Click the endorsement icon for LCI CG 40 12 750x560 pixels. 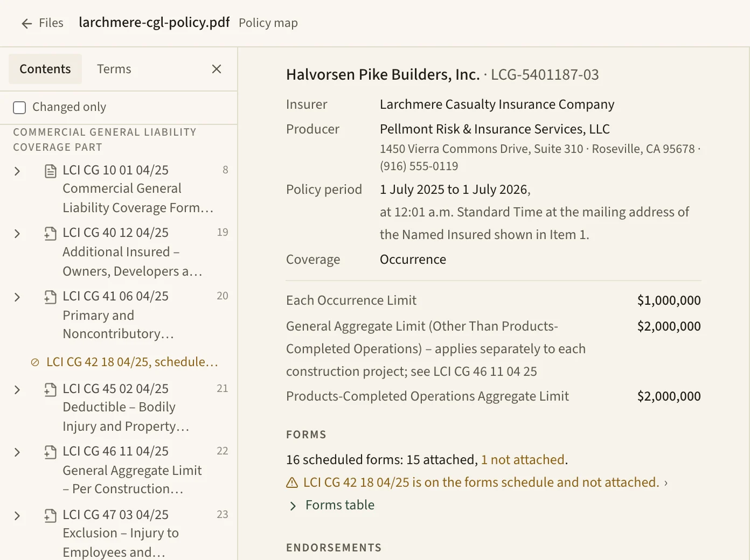pos(51,234)
